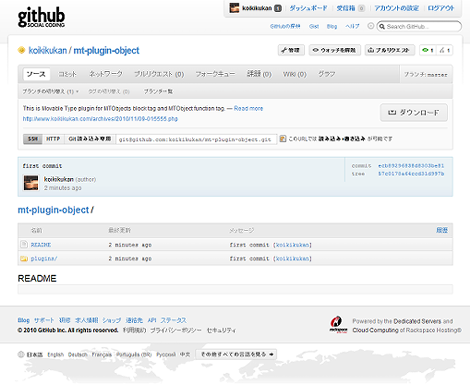This screenshot has height=384, width=470.
Task: Open the ステータス status footer link
Action: [x=173, y=320]
